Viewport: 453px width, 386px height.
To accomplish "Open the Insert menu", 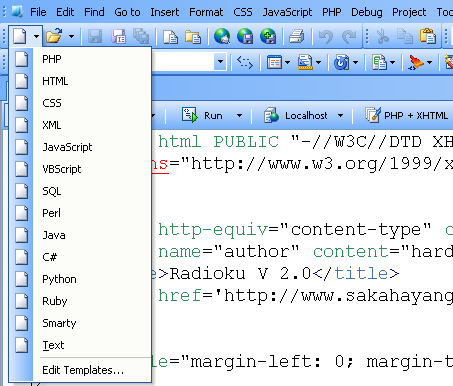I will (x=164, y=12).
